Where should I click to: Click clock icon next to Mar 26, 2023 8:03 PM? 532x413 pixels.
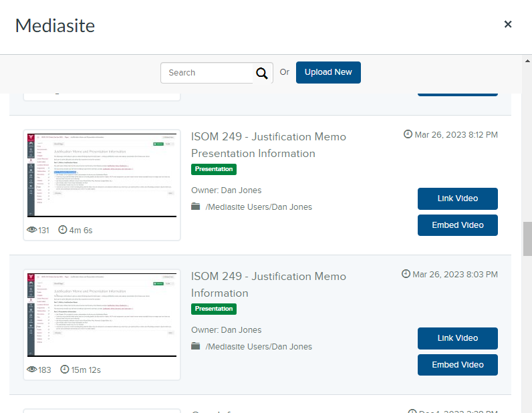[406, 273]
